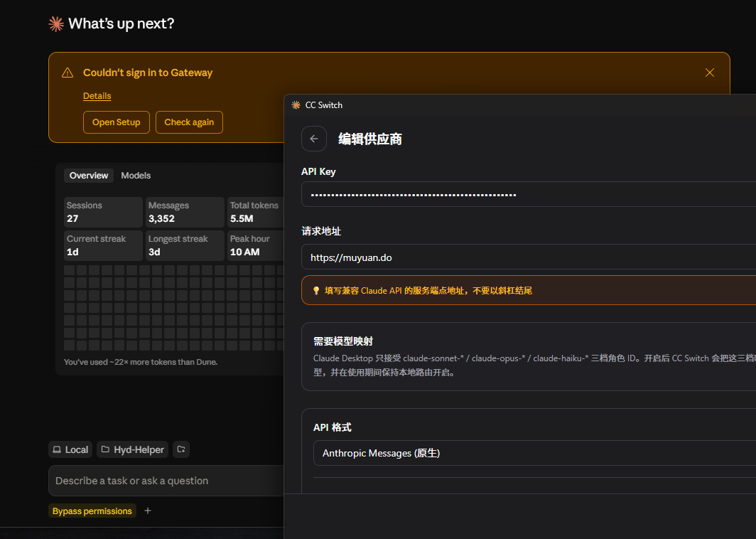Click the 编辑供应商 page title
This screenshot has width=756, height=539.
point(369,139)
